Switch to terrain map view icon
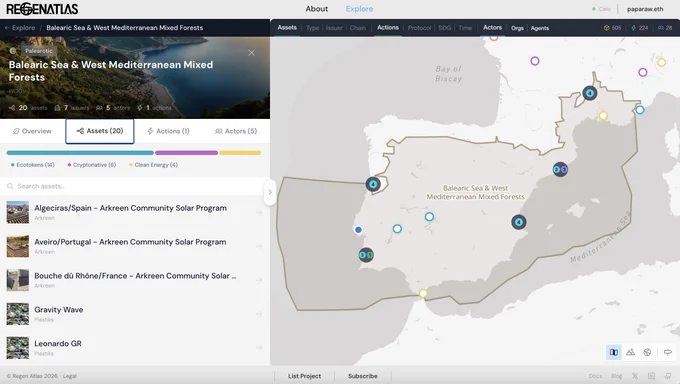Viewport: 680px width, 384px height. pos(631,352)
